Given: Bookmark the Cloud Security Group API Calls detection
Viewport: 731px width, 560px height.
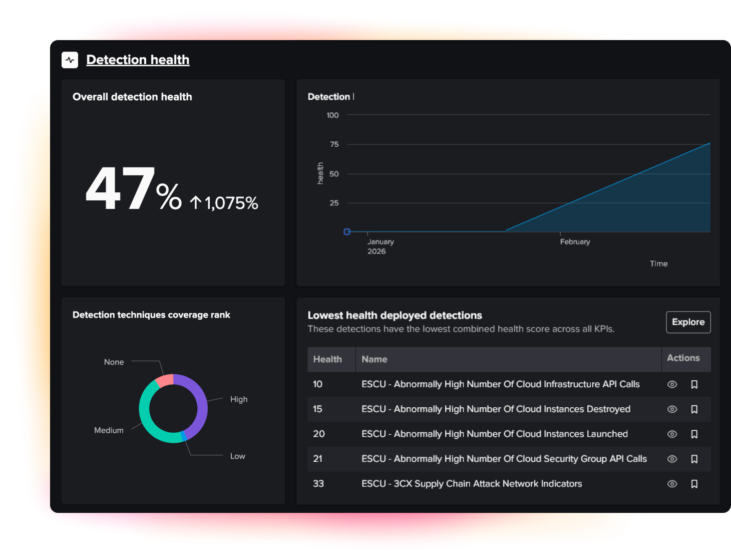Looking at the screenshot, I should (694, 459).
